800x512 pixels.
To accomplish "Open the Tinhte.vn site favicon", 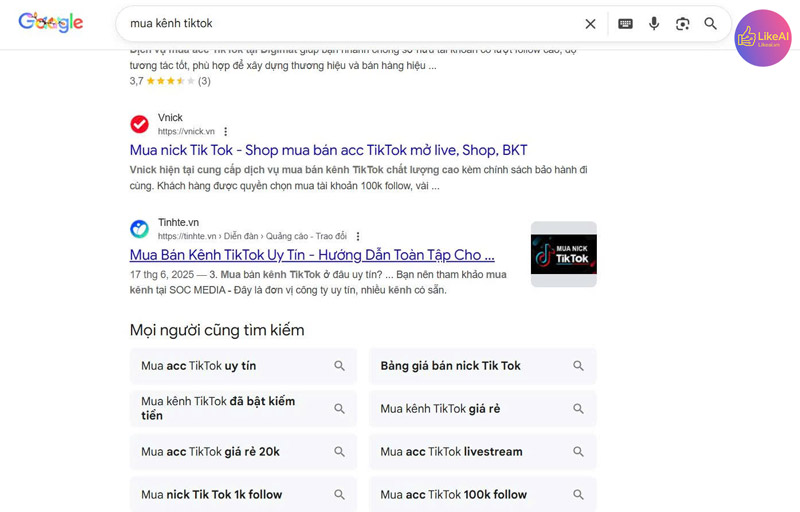I will 139,229.
